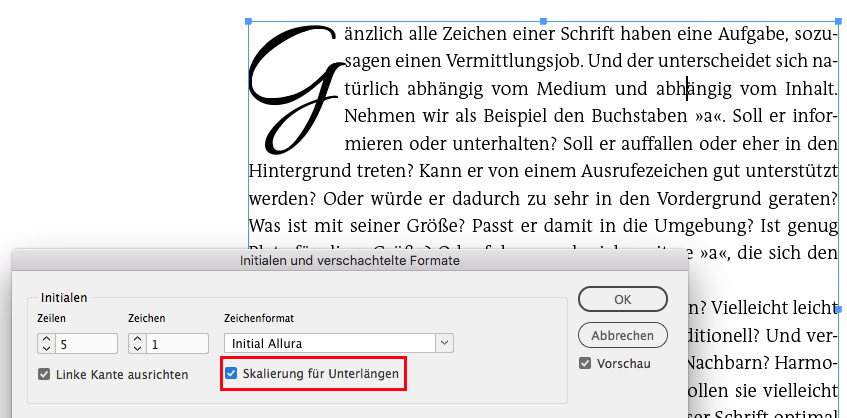
Task: Decrease the Zeichen count with down arrow
Action: click(137, 349)
